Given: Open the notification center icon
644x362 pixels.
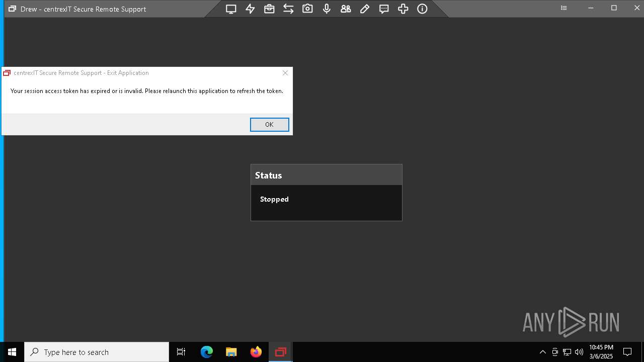Looking at the screenshot, I should [x=627, y=352].
